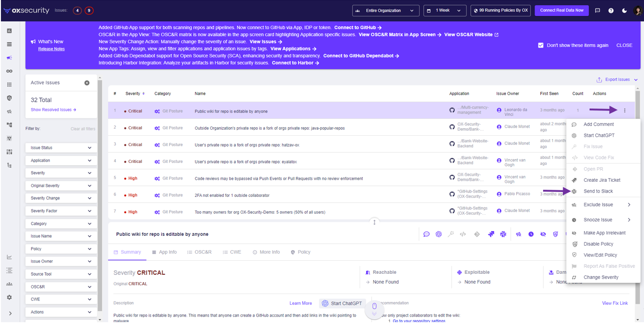The height and width of the screenshot is (325, 644).
Task: Open the settings gear in the left sidebar
Action: (x=9, y=297)
